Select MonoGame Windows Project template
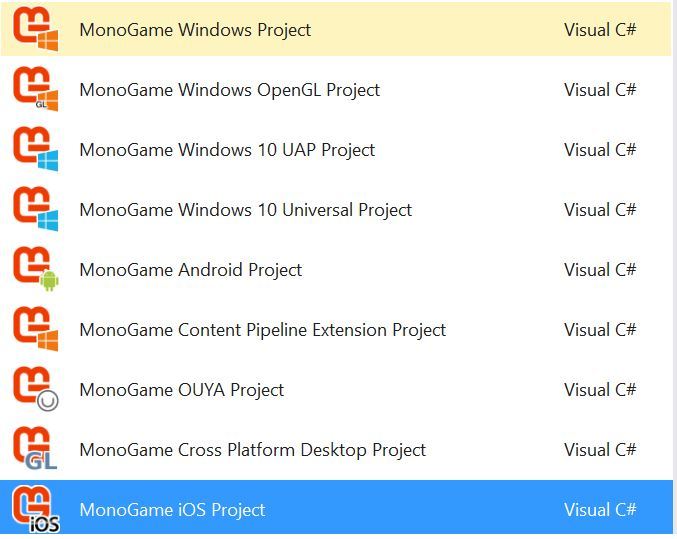This screenshot has width=677, height=539. coord(195,30)
